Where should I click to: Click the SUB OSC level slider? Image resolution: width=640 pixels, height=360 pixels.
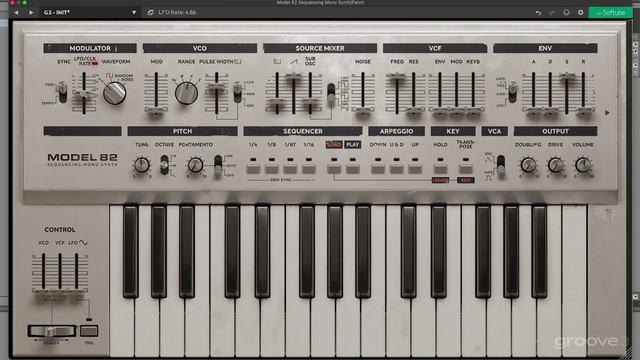click(x=310, y=102)
